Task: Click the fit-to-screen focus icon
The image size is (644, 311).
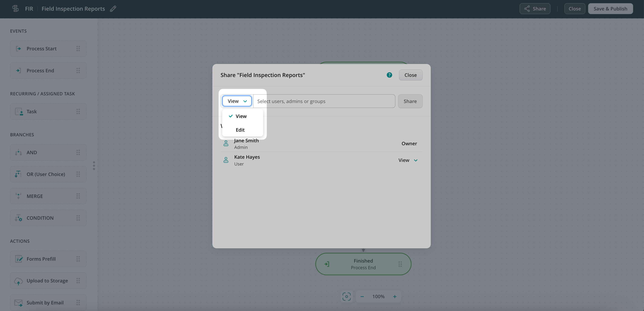Action: pyautogui.click(x=347, y=296)
